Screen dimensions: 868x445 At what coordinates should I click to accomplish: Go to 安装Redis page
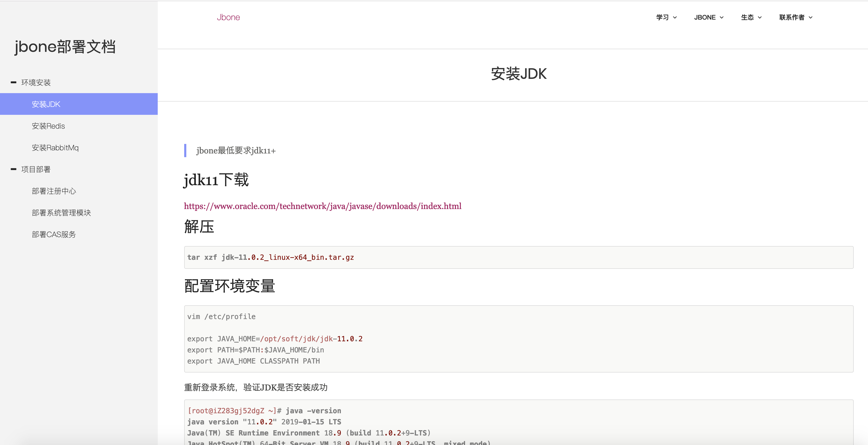click(x=48, y=126)
